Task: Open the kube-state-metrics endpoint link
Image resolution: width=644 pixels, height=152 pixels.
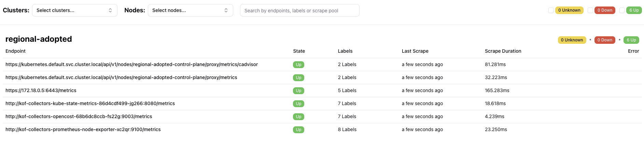Action: pyautogui.click(x=90, y=103)
